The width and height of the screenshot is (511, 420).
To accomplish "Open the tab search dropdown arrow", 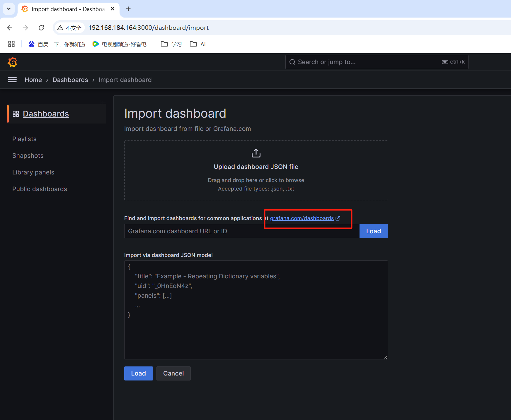I will 9,9.
